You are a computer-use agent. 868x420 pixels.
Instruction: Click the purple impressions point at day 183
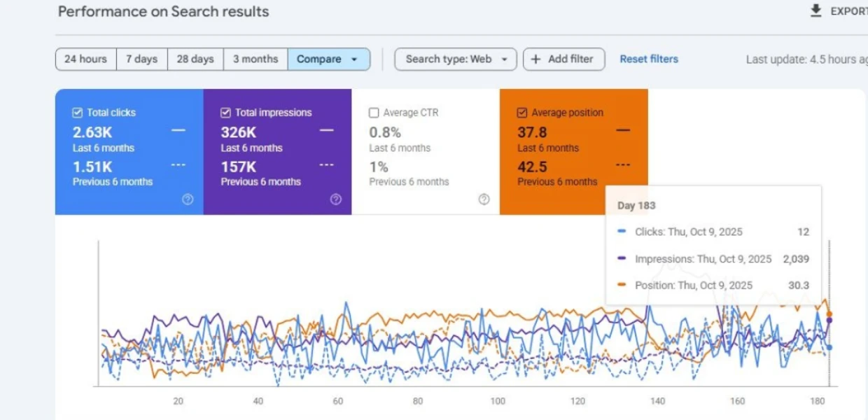829,321
